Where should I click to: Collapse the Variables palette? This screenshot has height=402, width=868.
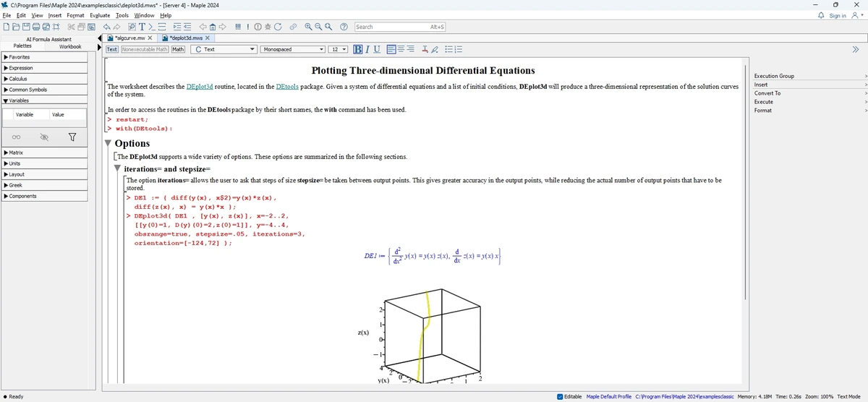click(x=44, y=100)
